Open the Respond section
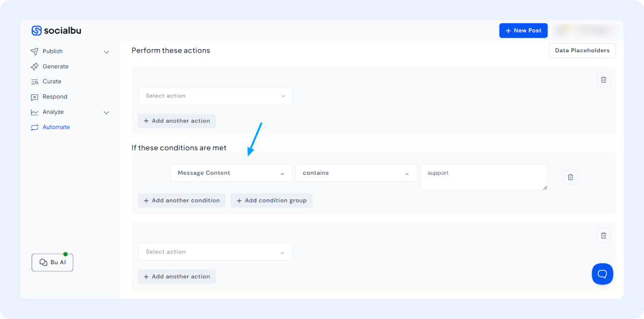 [x=55, y=97]
